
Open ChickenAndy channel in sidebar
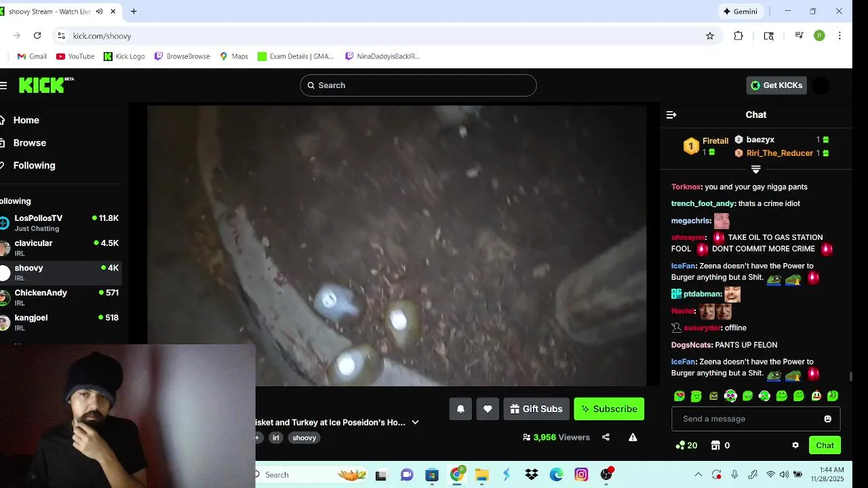click(61, 298)
